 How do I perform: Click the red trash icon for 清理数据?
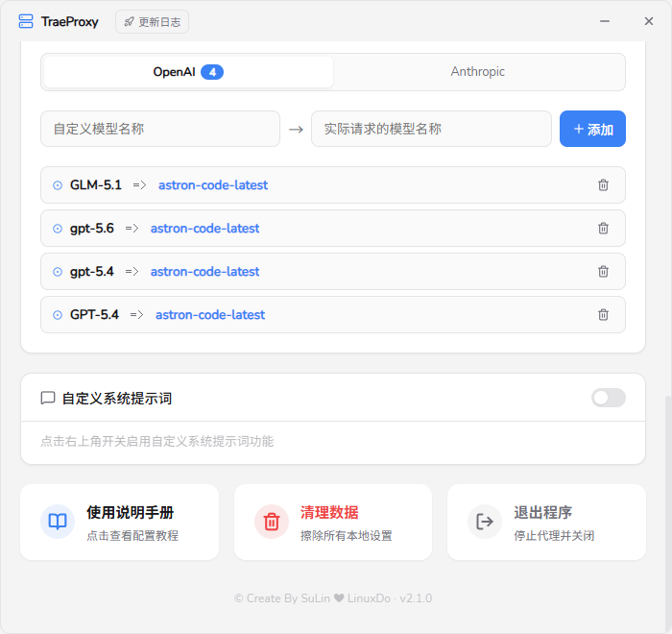tap(272, 522)
